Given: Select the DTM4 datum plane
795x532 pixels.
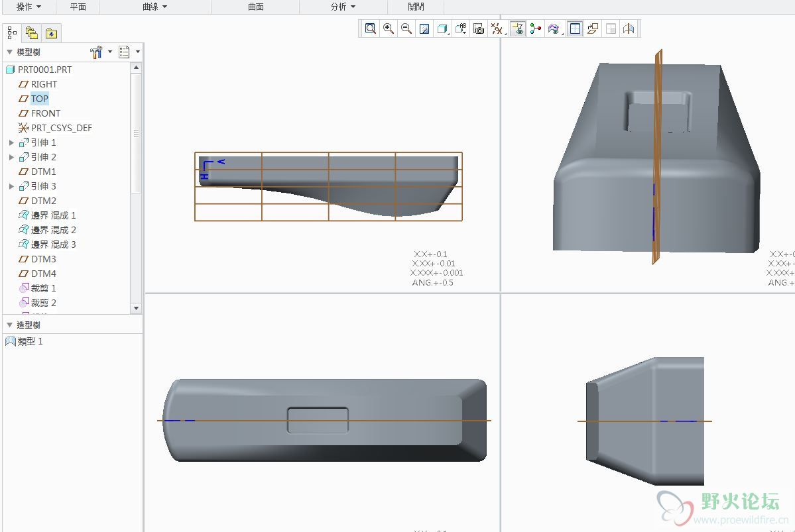Looking at the screenshot, I should [38, 274].
